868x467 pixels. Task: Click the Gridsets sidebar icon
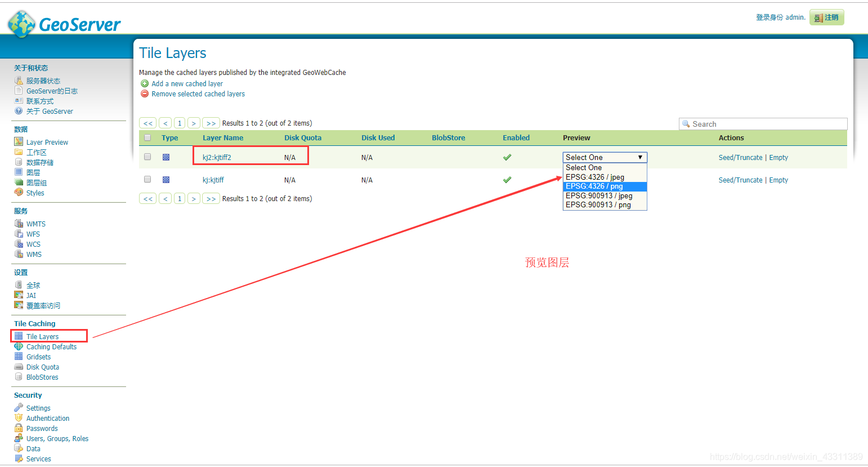click(x=19, y=357)
